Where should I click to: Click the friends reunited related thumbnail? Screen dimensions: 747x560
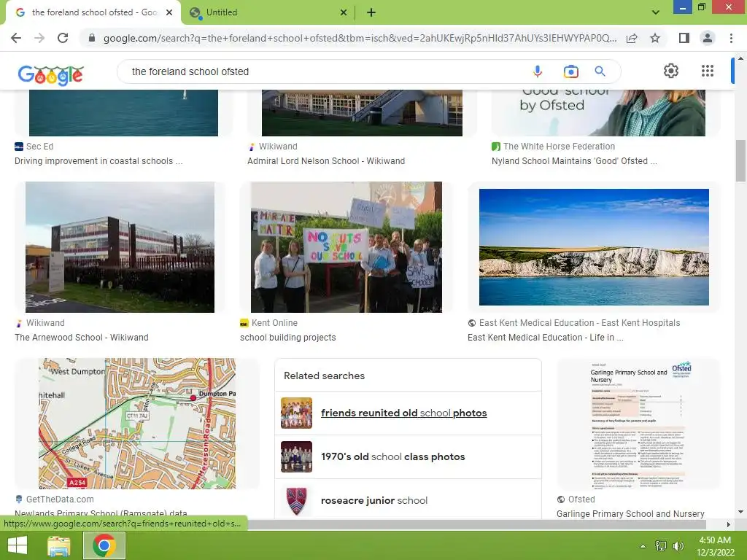point(296,413)
